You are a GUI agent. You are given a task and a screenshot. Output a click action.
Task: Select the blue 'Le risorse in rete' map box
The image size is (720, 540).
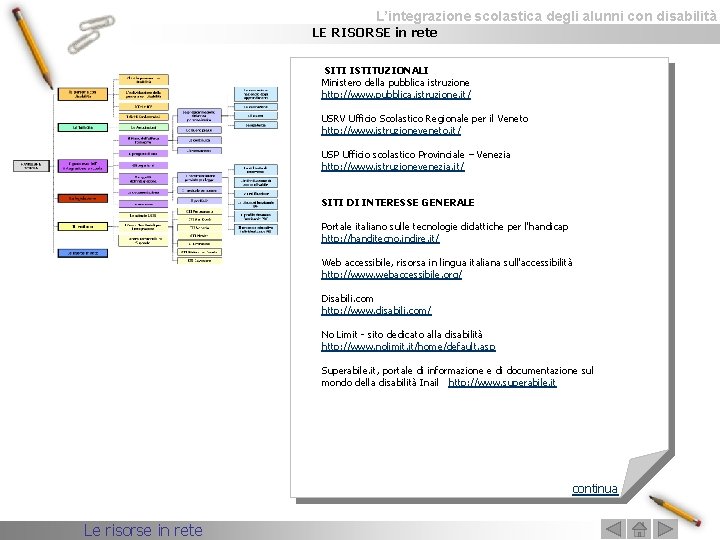pos(83,253)
